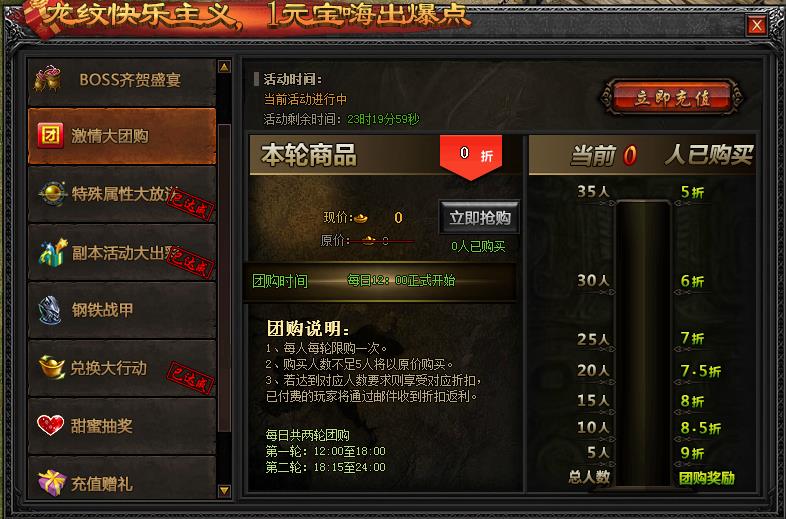Click the 副本活动 fireworks icon
Viewport: 786px width, 519px height.
point(53,252)
